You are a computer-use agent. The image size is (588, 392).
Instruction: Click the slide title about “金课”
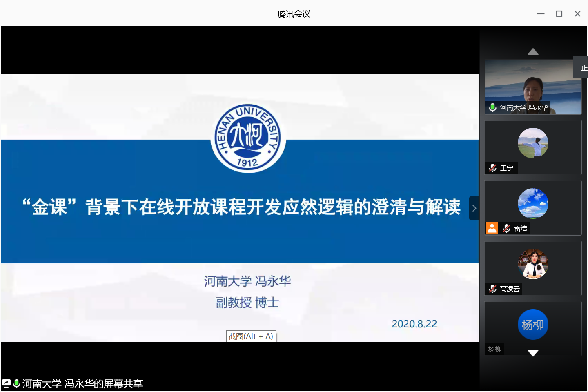coord(241,207)
